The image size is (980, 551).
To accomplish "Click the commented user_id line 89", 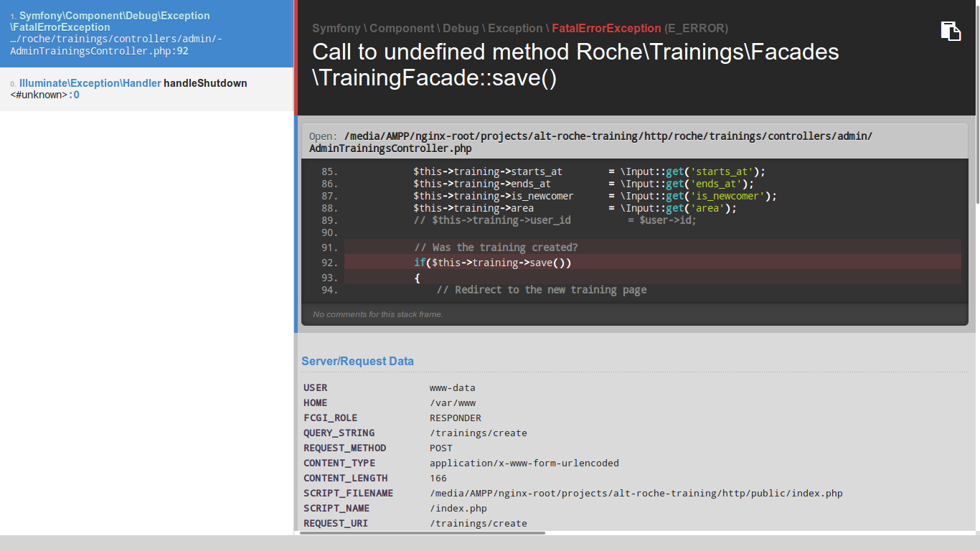I will click(x=555, y=220).
